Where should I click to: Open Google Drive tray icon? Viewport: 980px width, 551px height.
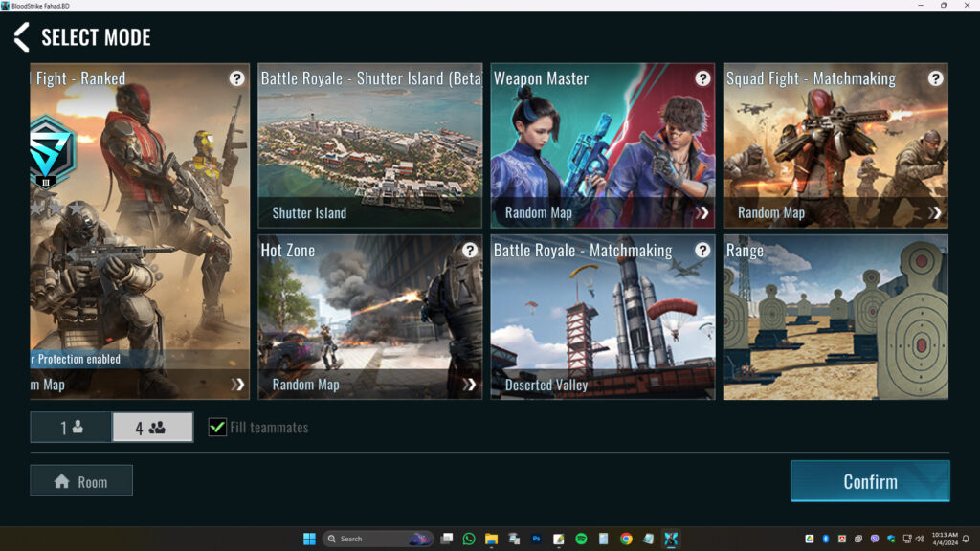point(810,539)
